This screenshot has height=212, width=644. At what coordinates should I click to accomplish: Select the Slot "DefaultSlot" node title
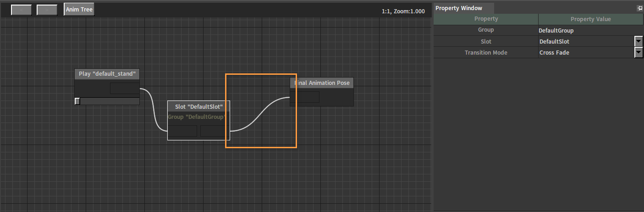(198, 106)
